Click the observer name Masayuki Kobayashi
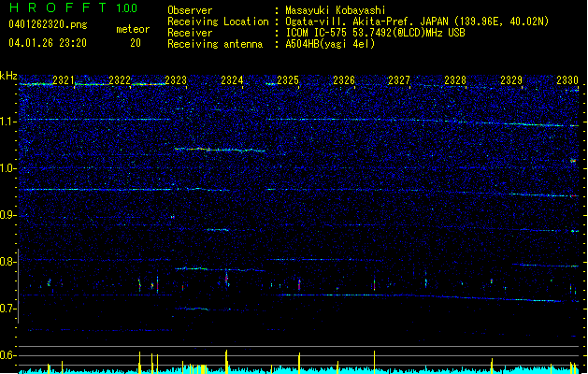Viewport: 588px width, 374px height. click(336, 10)
